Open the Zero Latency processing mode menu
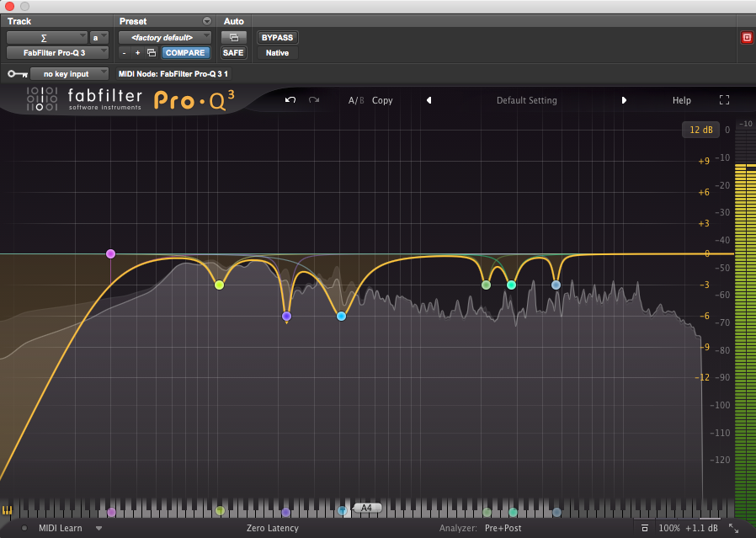This screenshot has width=756, height=538. [273, 529]
